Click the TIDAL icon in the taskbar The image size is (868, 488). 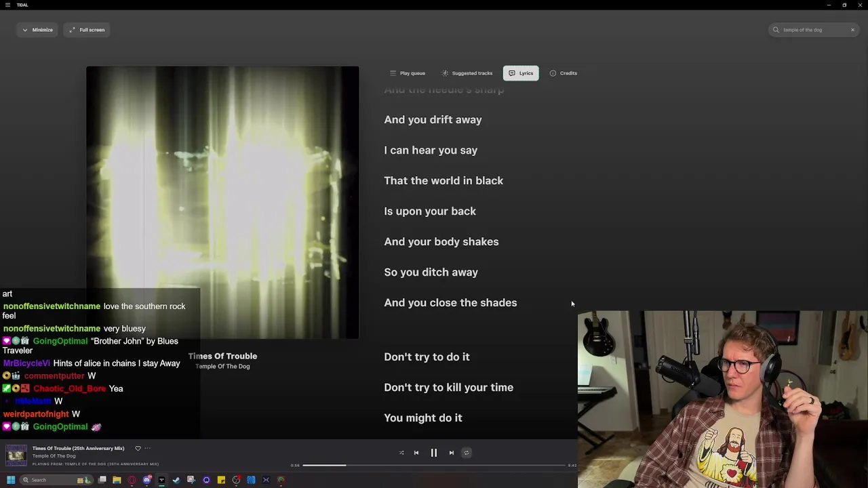point(161,480)
